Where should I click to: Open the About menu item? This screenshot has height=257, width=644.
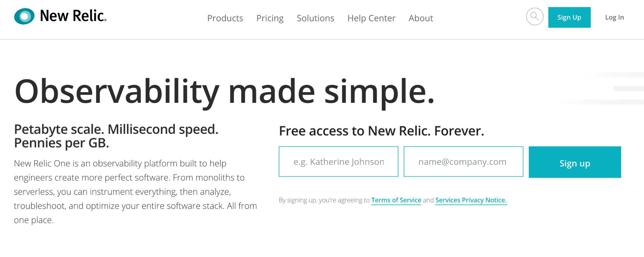[x=420, y=18]
